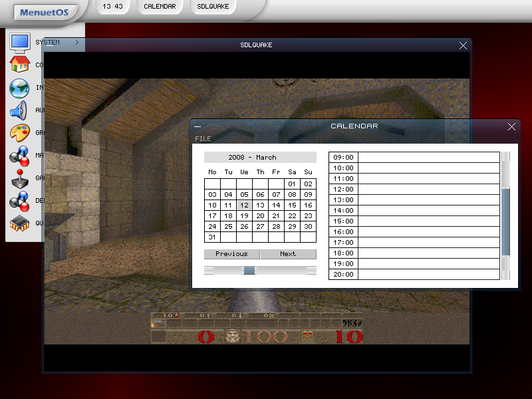
Task: Open the paint palette Graphics icon
Action: [20, 132]
